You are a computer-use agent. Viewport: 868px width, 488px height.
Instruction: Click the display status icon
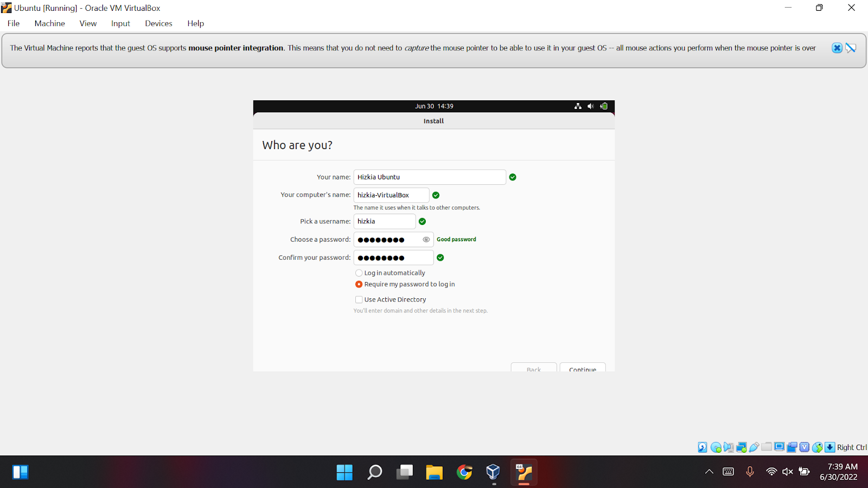[779, 447]
